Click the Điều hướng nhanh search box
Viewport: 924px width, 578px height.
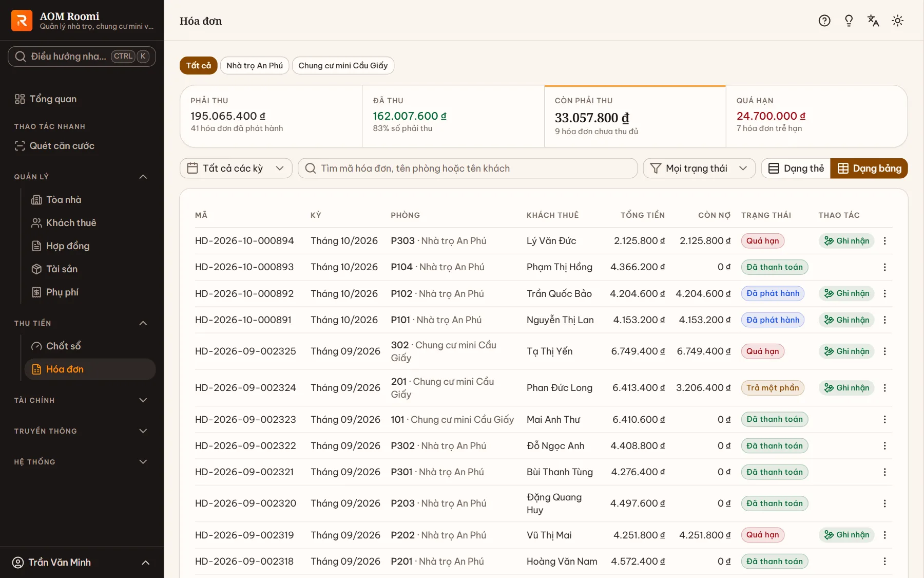tap(82, 57)
